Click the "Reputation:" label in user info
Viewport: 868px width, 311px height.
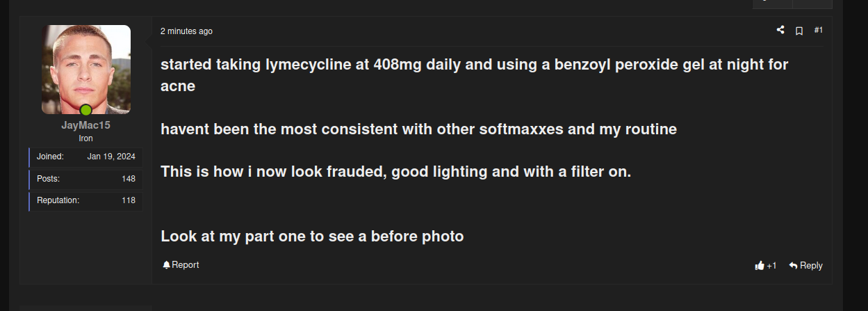point(58,200)
